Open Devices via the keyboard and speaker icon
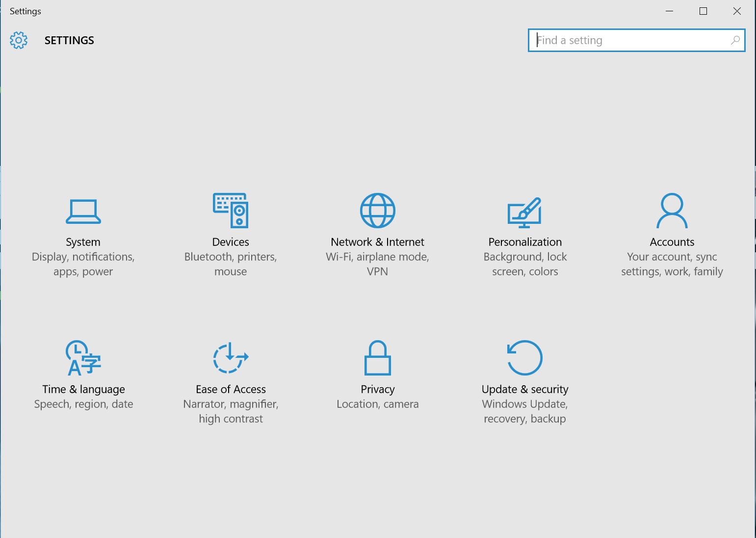Viewport: 756px width, 538px height. (x=231, y=211)
